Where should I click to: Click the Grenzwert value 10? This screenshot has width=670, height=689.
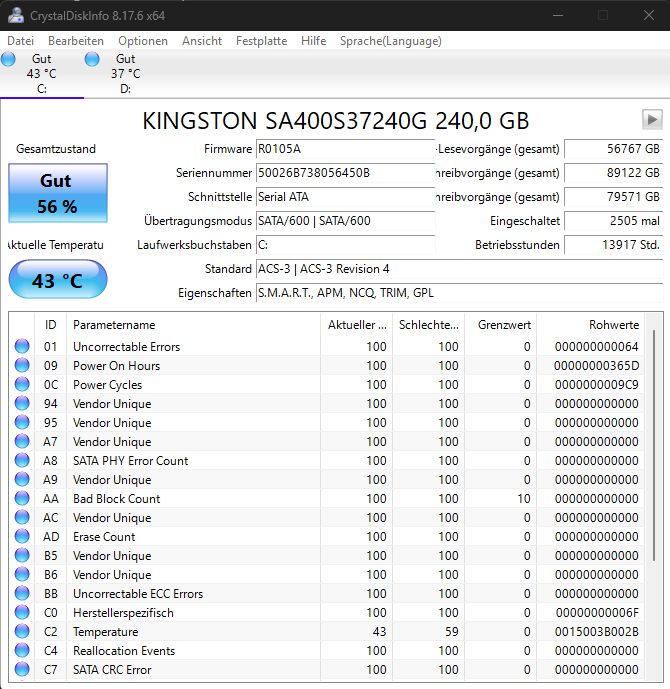pos(524,499)
